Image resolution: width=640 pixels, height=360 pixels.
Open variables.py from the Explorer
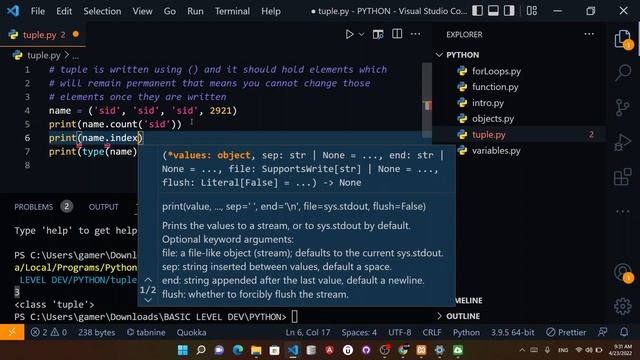click(x=496, y=151)
